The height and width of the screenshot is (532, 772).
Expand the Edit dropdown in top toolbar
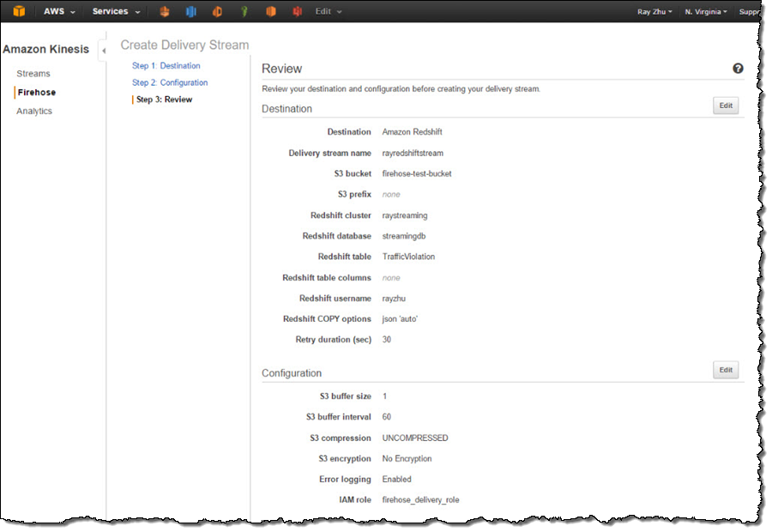tap(328, 11)
